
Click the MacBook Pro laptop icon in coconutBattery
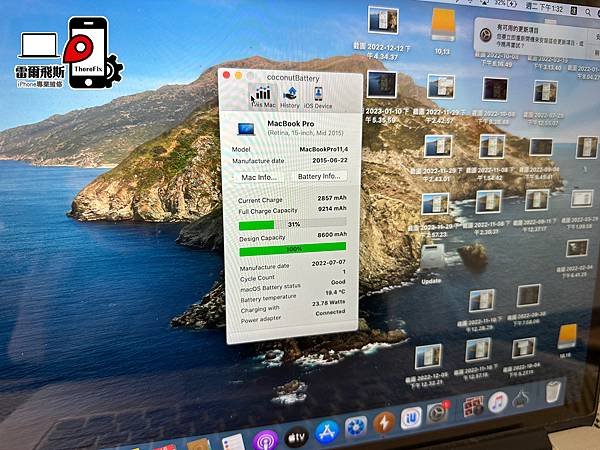click(x=246, y=129)
